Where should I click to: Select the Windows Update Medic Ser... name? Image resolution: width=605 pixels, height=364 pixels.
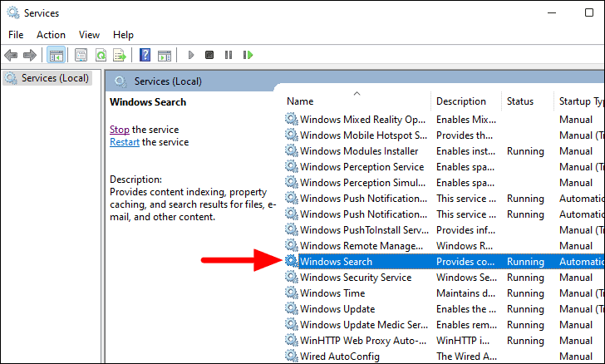(364, 325)
